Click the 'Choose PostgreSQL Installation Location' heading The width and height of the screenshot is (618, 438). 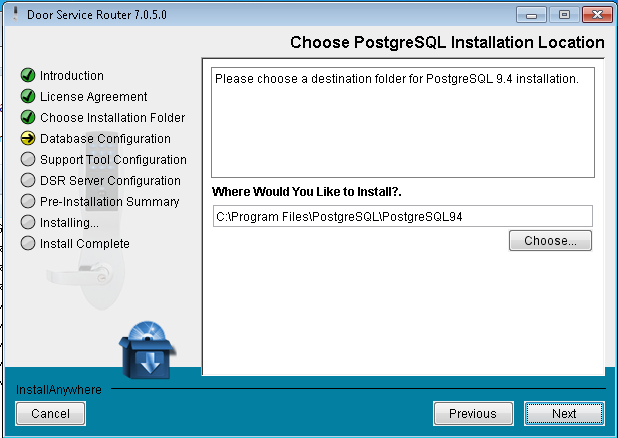(x=447, y=42)
